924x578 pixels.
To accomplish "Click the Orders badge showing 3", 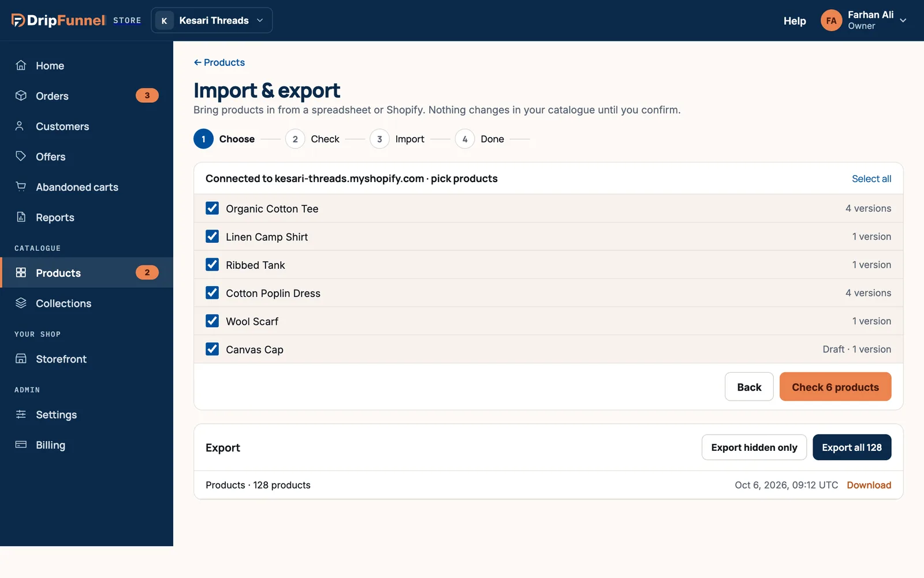I will [x=147, y=95].
